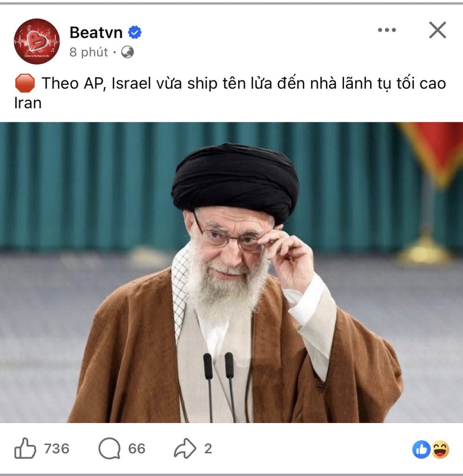View the 66 comments count
Screen dimensions: 463x476
tap(137, 449)
